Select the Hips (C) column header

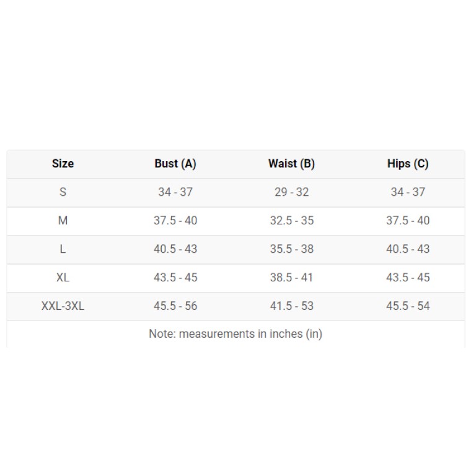tap(408, 164)
